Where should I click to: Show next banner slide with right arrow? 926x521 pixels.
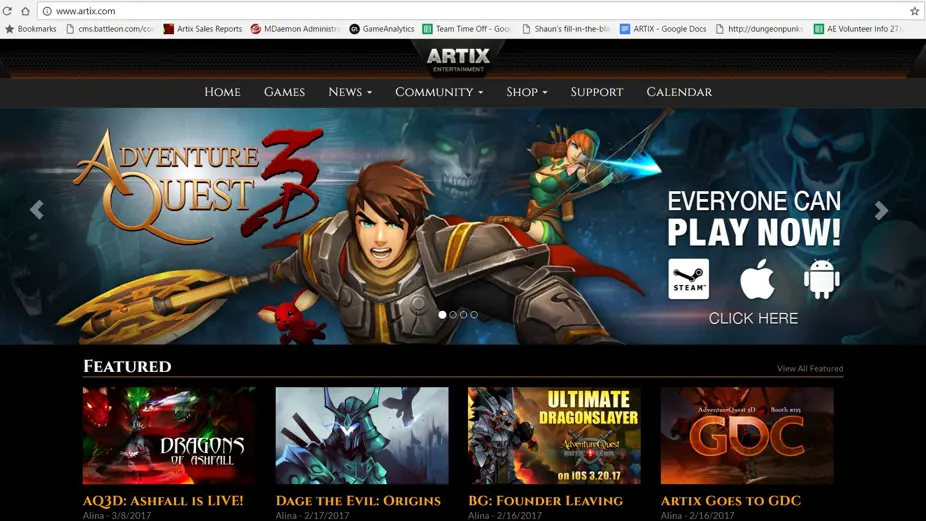881,210
